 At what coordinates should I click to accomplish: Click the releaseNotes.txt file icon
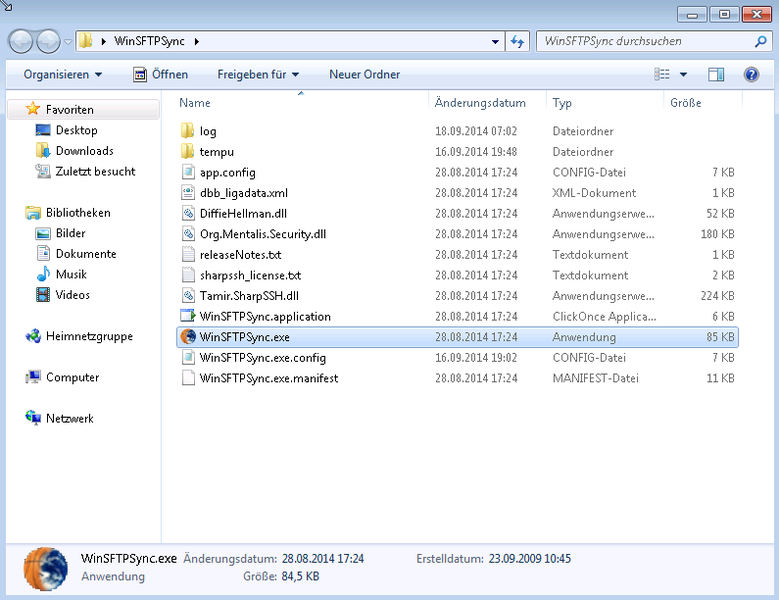(x=188, y=255)
